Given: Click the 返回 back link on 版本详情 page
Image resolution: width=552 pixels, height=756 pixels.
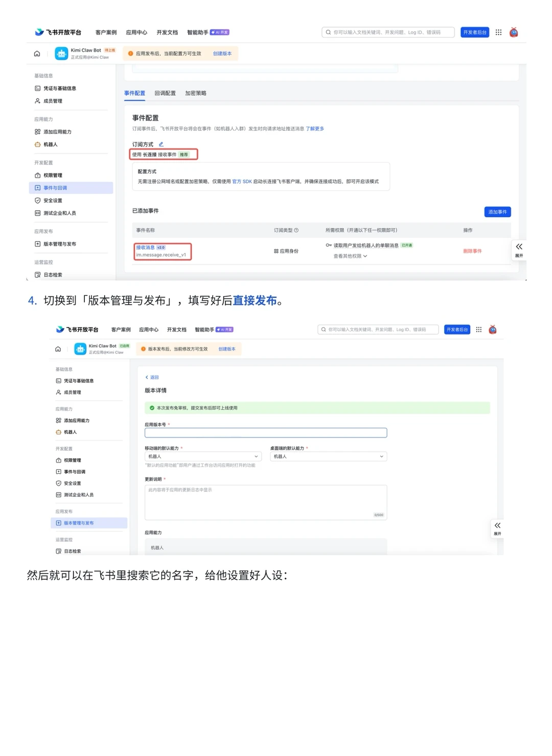Looking at the screenshot, I should pos(152,377).
